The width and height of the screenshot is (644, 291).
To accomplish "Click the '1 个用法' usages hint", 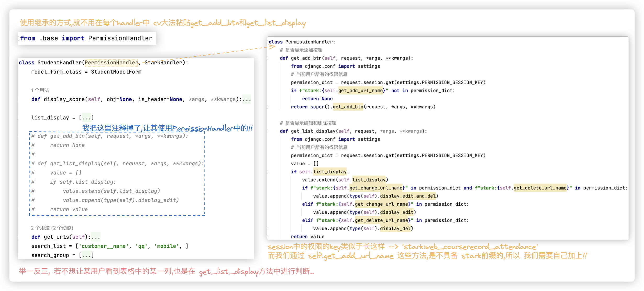I will [40, 90].
